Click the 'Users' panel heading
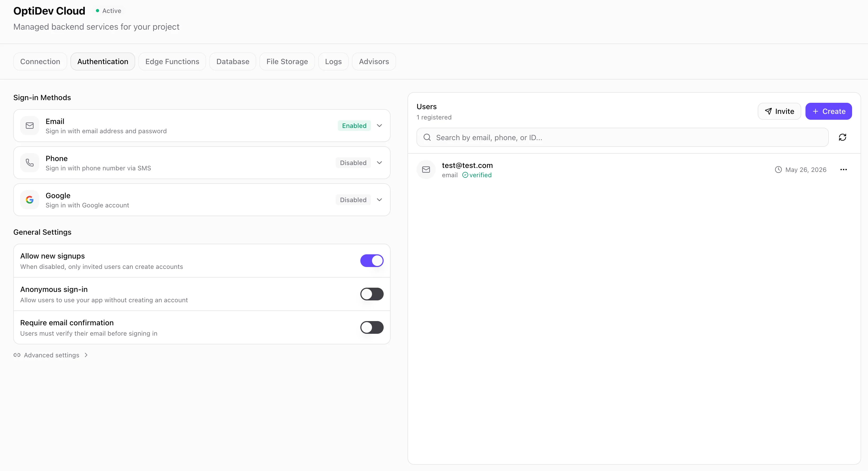This screenshot has width=868, height=471. 426,106
